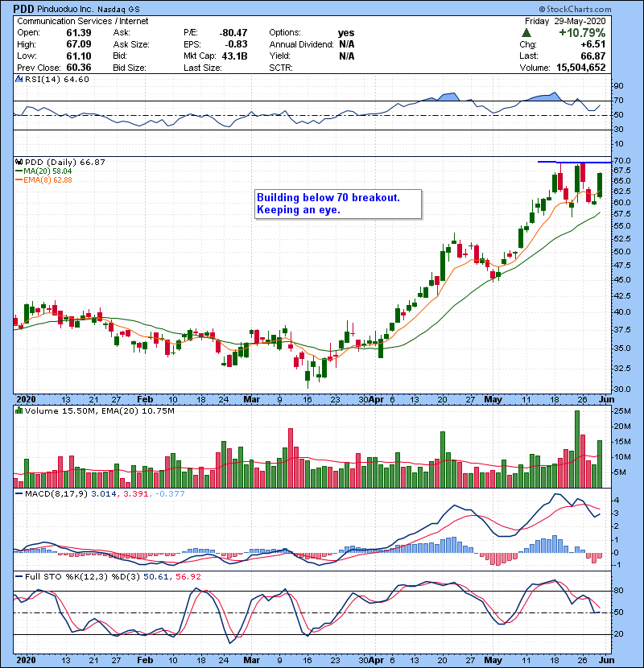
Task: Click the green up-arrow change indicator
Action: (x=526, y=33)
